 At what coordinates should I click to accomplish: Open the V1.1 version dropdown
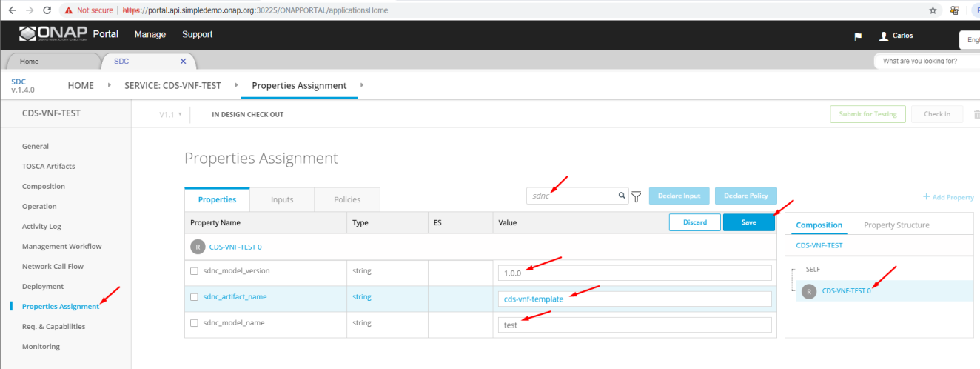[170, 115]
